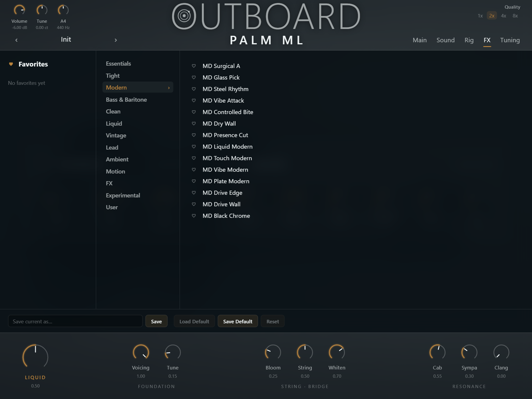
Task: Switch to the Main tab
Action: coord(420,40)
